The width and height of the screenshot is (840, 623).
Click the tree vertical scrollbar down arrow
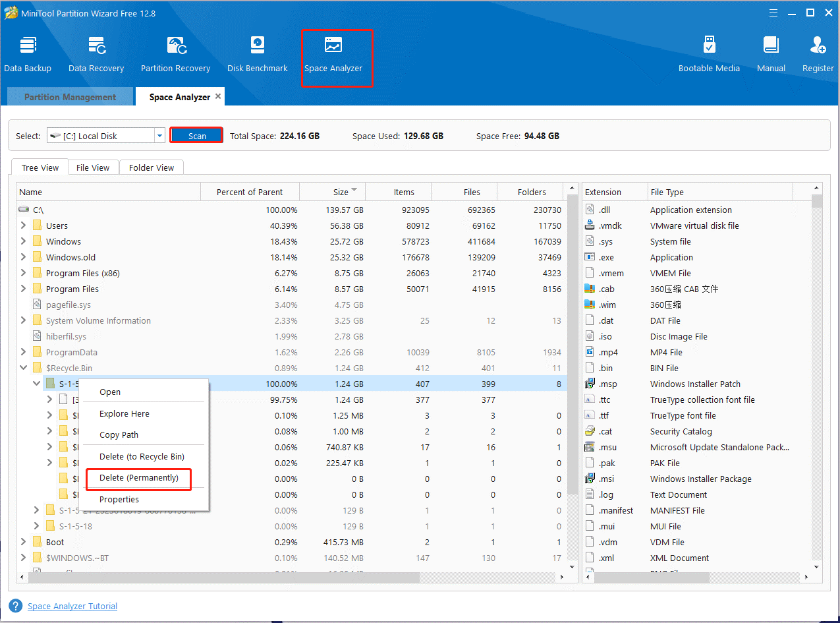pyautogui.click(x=572, y=566)
